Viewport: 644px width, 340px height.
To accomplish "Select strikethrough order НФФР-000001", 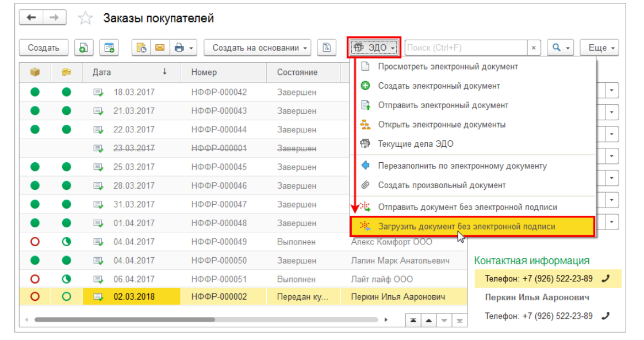I will [185, 148].
